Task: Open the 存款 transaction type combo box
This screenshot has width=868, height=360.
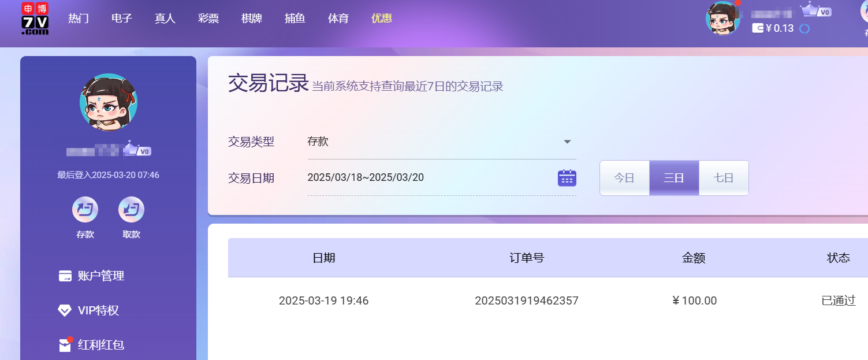Action: 433,142
